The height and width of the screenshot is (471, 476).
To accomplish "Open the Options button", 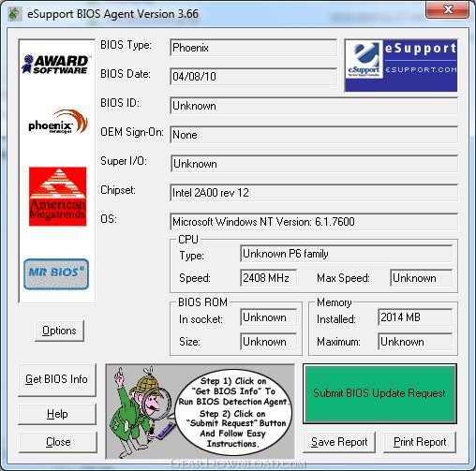I will click(x=59, y=331).
